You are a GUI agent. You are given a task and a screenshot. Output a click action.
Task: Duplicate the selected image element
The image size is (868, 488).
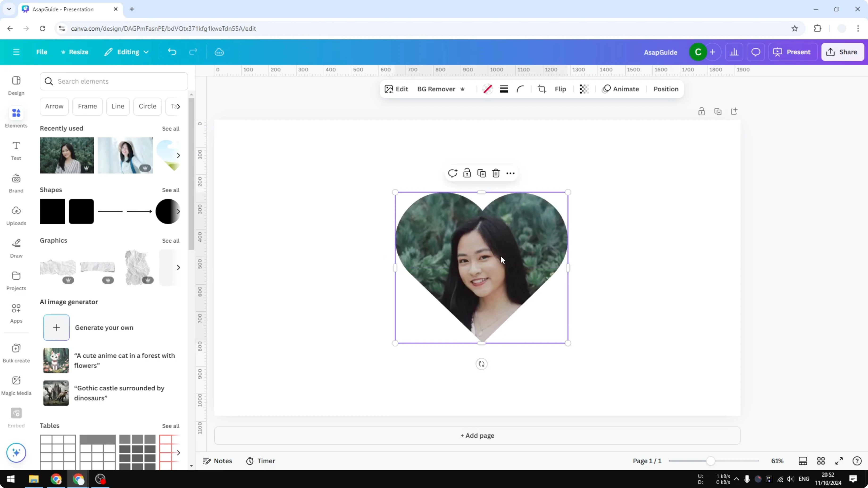(481, 173)
